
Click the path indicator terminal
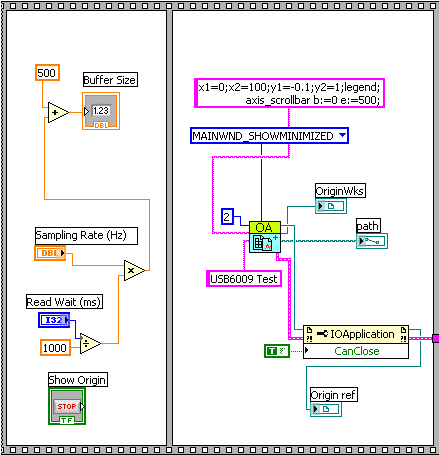click(372, 241)
